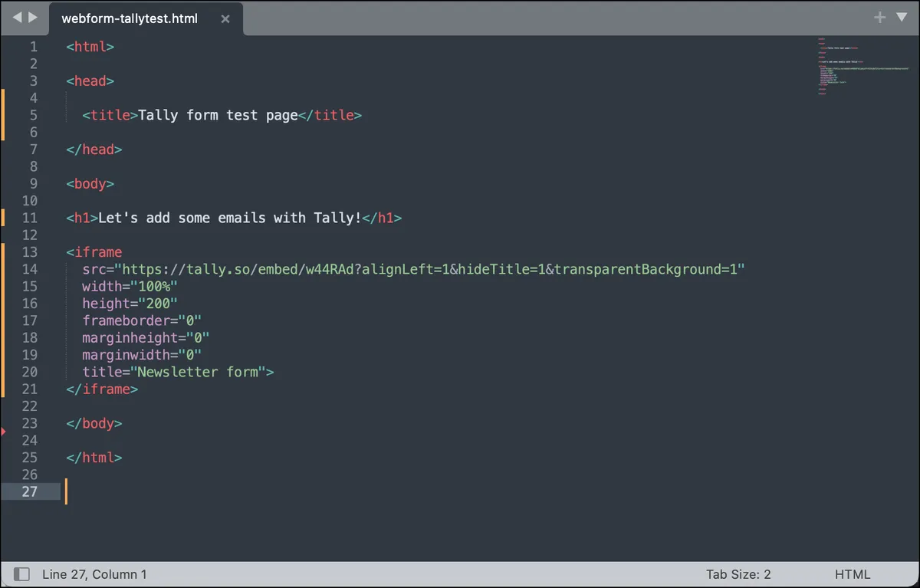The image size is (920, 588).
Task: Click the height="200" attribute
Action: 130,304
